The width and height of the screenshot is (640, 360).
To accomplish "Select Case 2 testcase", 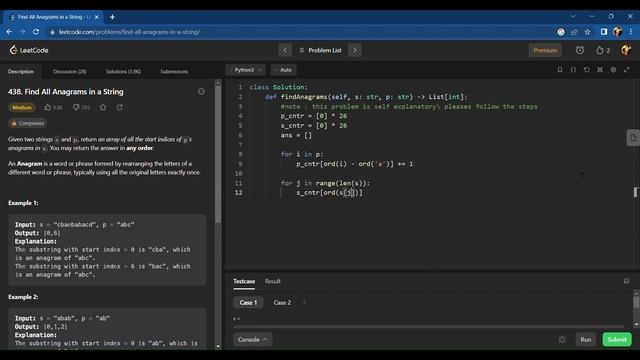I will click(282, 302).
